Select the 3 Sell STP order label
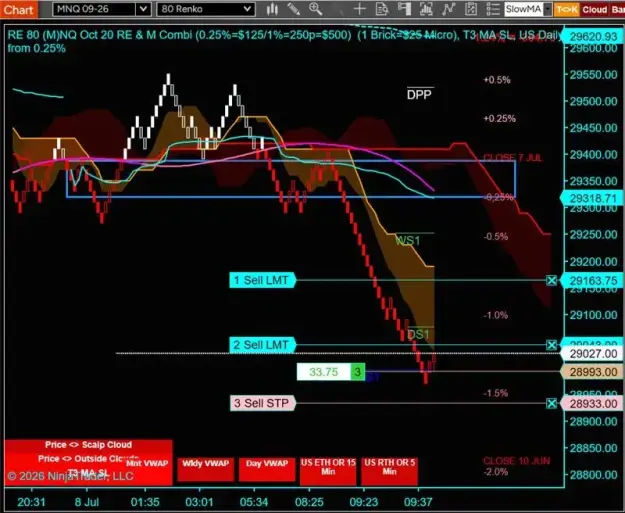This screenshot has height=513, width=625. pos(262,403)
